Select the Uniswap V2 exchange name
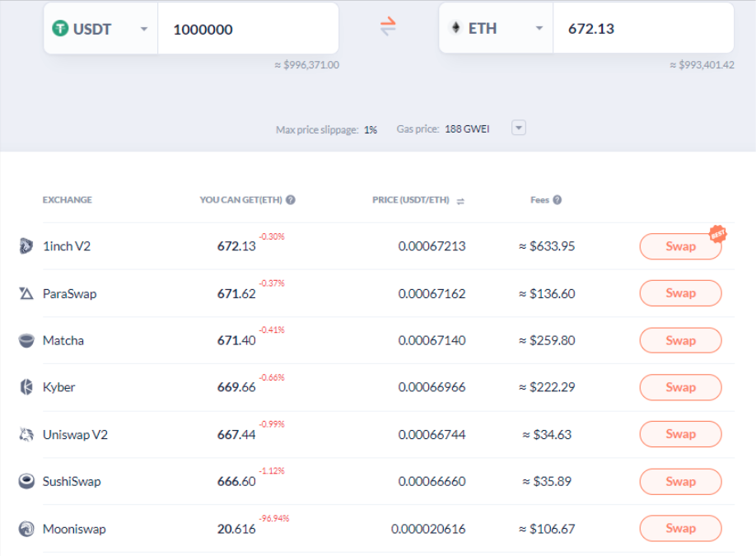Viewport: 756px width, 556px height. point(75,434)
